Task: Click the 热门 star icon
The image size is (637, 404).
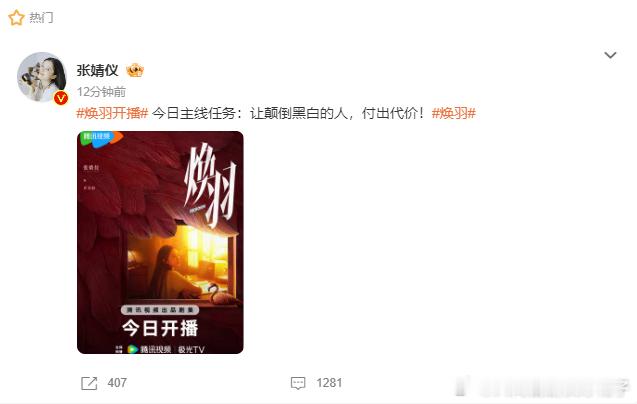Action: [16, 17]
